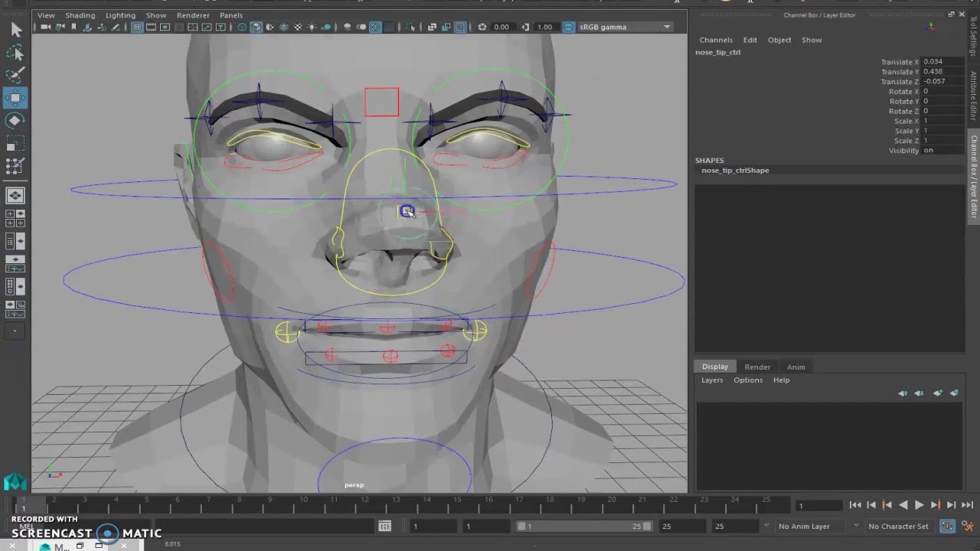Select the Lasso selection tool
Image resolution: width=980 pixels, height=551 pixels.
tap(15, 52)
